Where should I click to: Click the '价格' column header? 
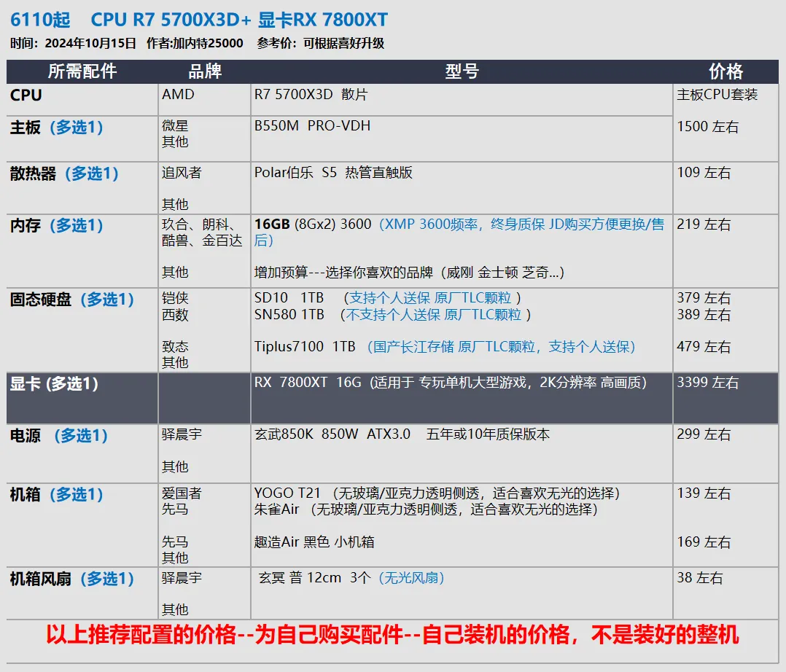[x=725, y=71]
